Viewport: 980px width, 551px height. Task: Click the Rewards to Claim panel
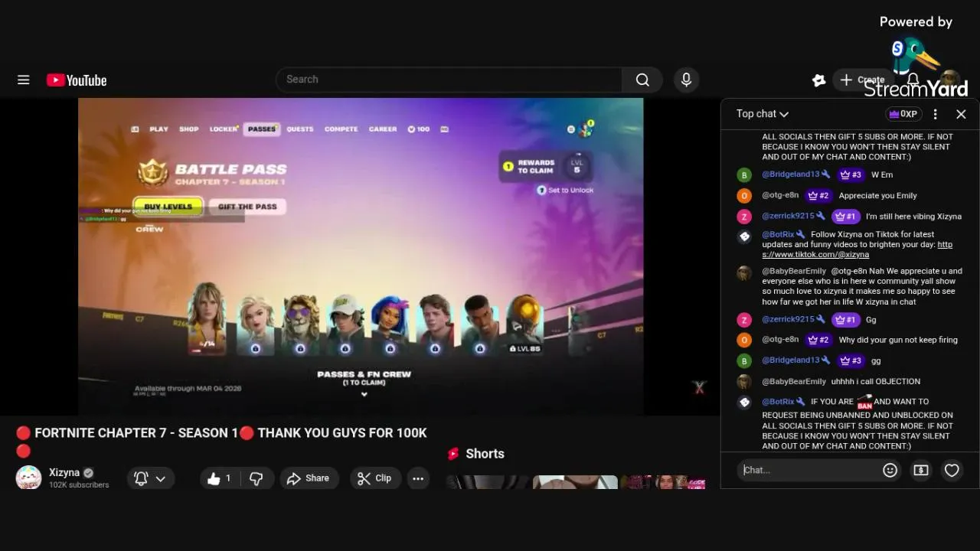click(x=545, y=166)
